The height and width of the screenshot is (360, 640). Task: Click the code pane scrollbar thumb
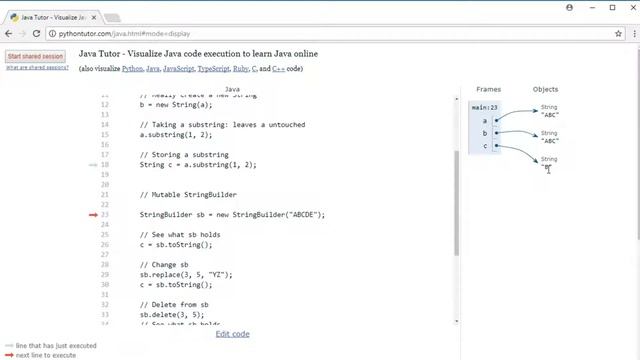456,203
